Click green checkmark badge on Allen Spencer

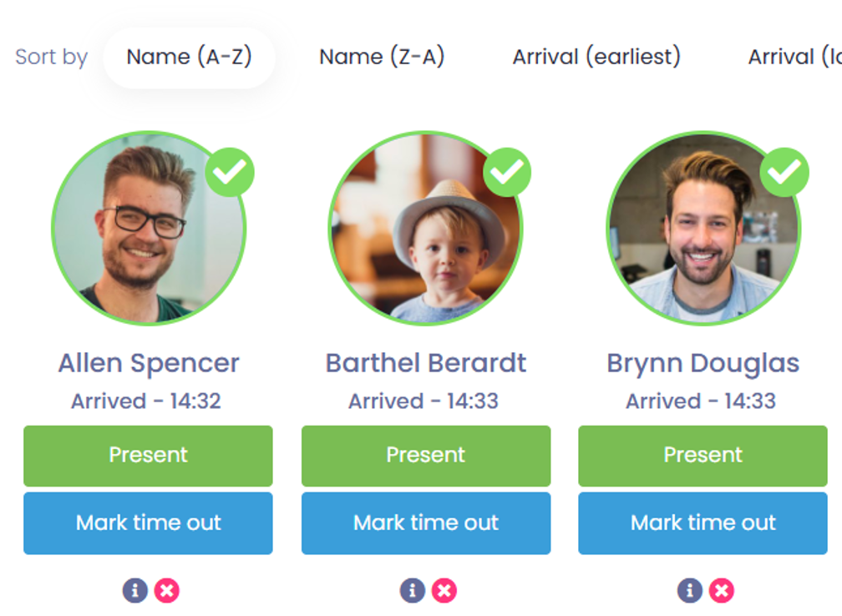click(230, 172)
